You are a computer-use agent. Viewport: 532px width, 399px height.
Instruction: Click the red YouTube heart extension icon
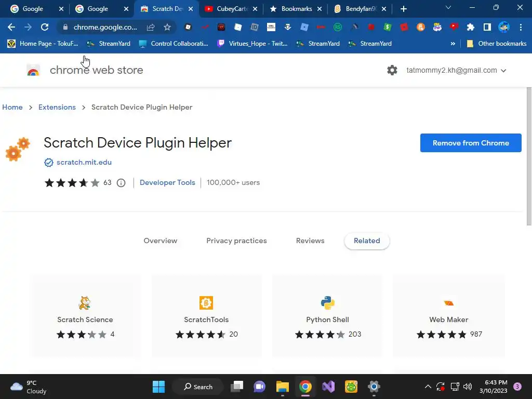[454, 27]
